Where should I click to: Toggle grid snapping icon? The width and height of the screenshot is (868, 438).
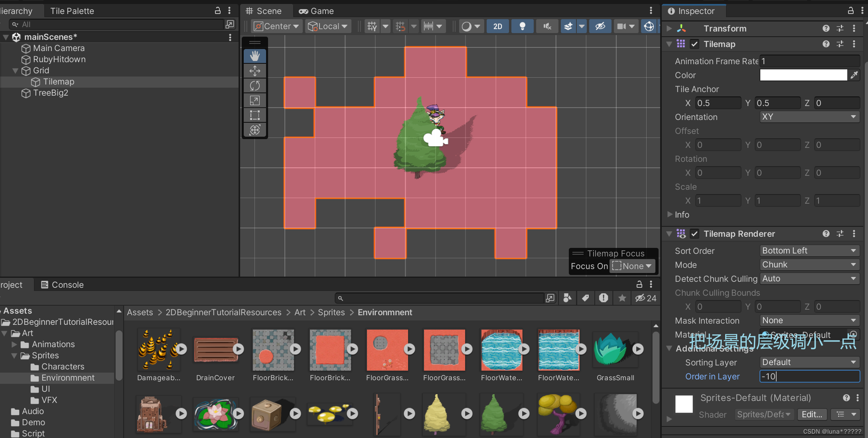(x=400, y=26)
